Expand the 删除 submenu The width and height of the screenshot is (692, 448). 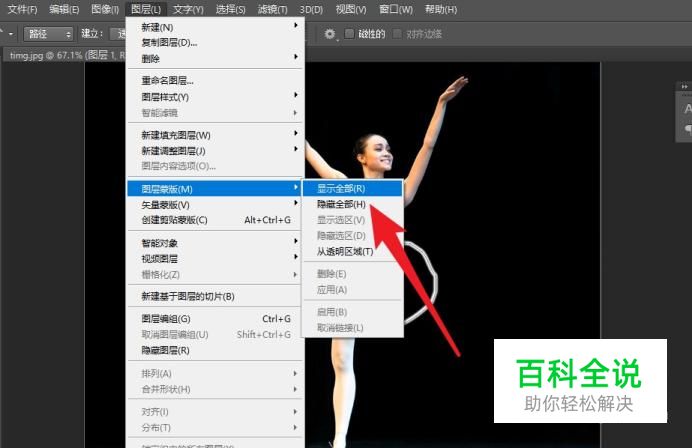point(215,58)
